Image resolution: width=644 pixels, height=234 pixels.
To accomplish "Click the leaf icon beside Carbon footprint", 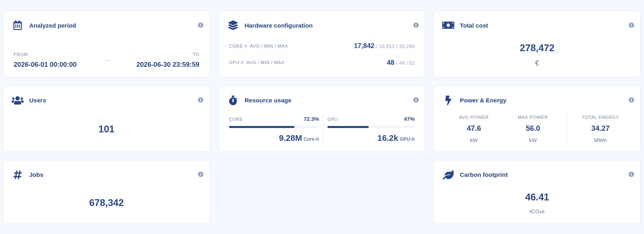I will tap(448, 175).
